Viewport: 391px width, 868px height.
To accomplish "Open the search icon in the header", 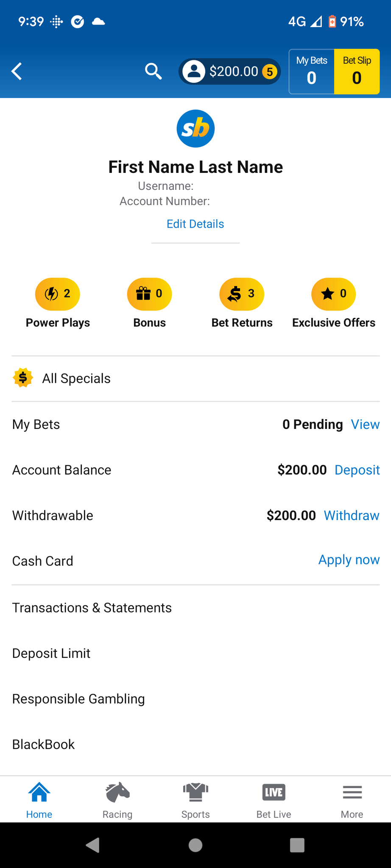I will 153,71.
